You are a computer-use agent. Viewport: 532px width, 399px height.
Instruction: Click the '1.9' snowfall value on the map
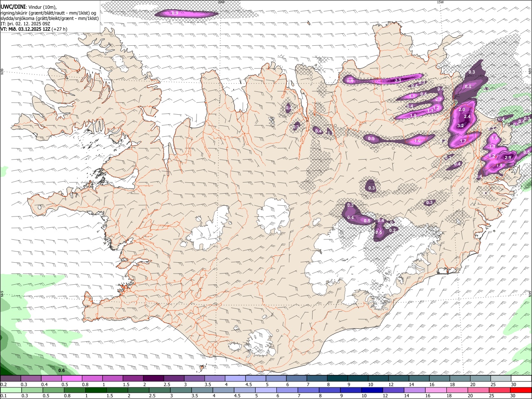point(414,116)
